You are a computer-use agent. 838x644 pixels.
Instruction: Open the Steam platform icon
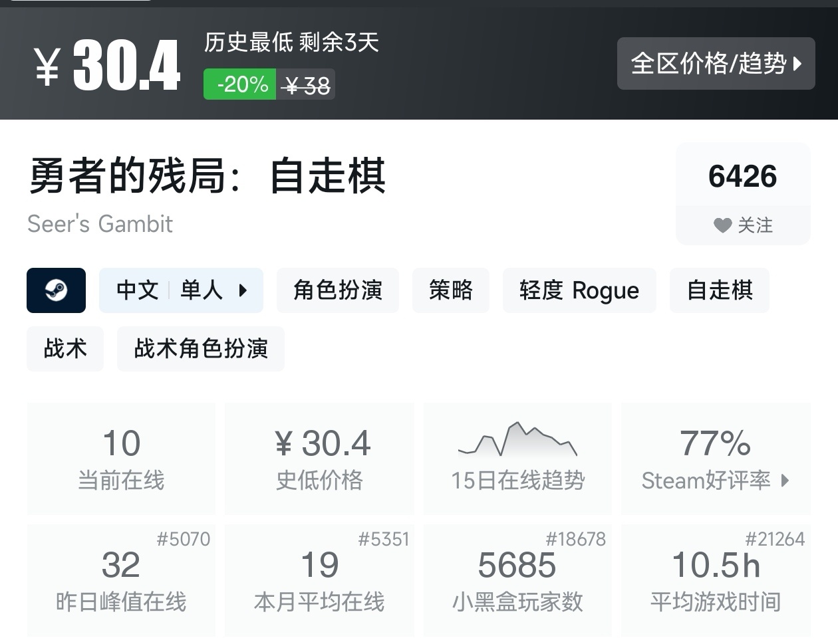coord(56,290)
